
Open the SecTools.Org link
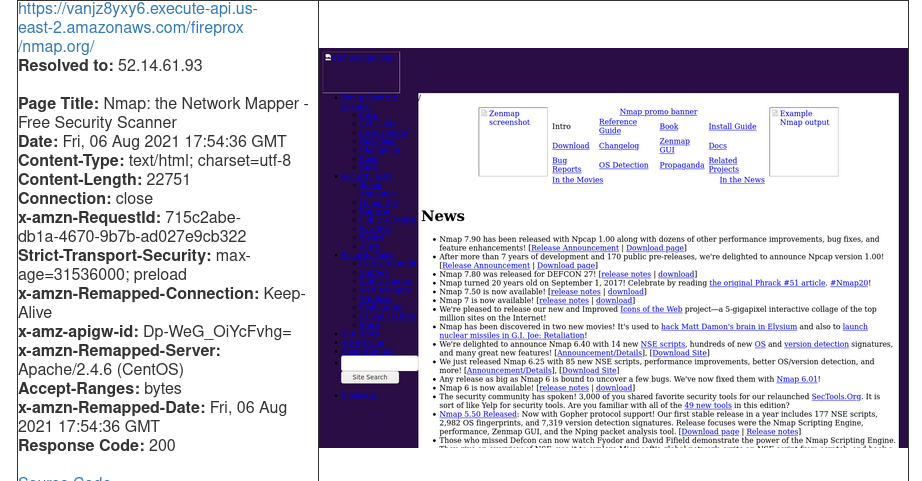(836, 397)
